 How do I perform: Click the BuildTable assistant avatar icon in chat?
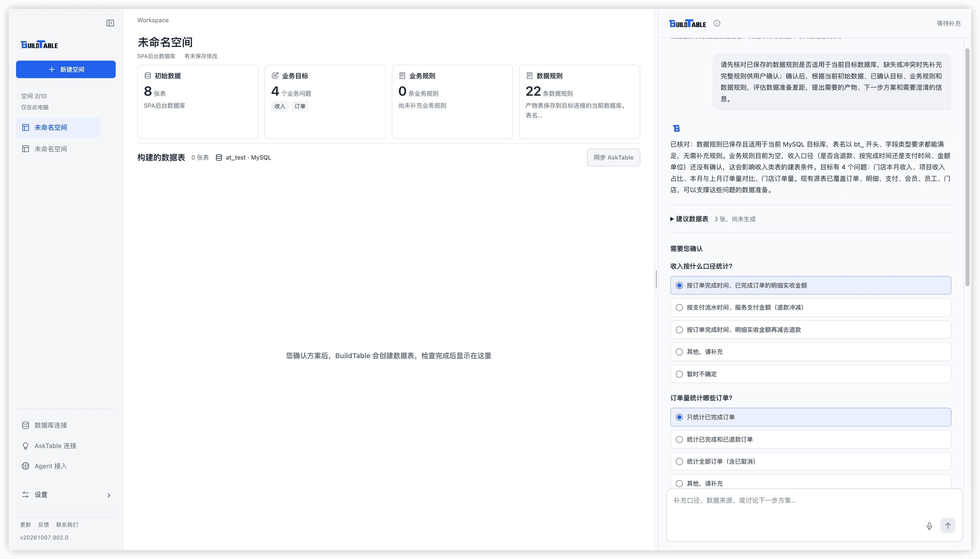tap(676, 128)
